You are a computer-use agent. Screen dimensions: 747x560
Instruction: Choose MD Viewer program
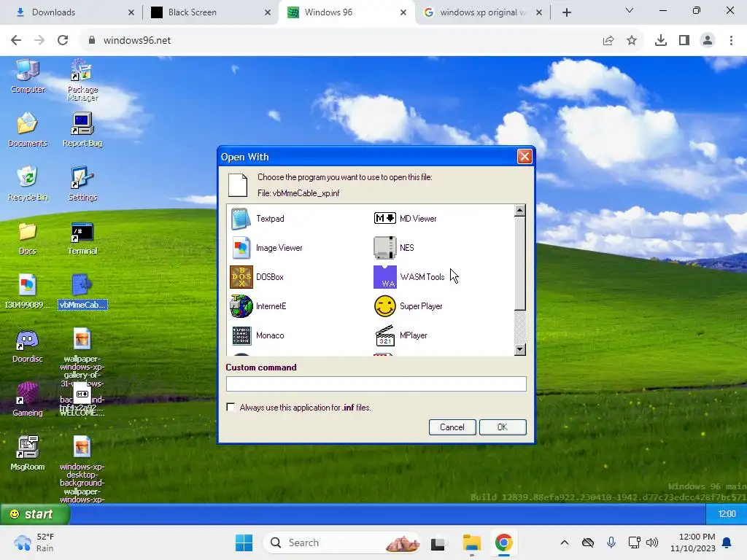click(406, 219)
